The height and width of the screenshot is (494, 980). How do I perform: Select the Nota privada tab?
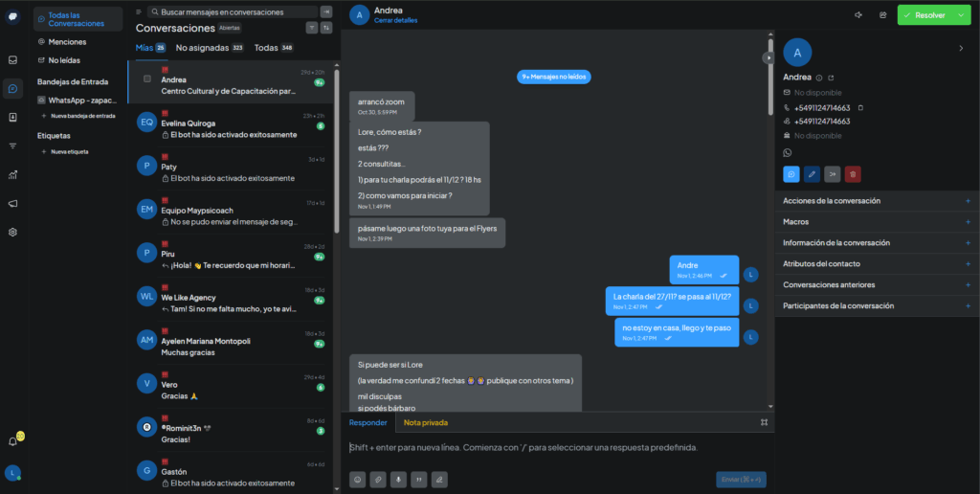pyautogui.click(x=425, y=422)
